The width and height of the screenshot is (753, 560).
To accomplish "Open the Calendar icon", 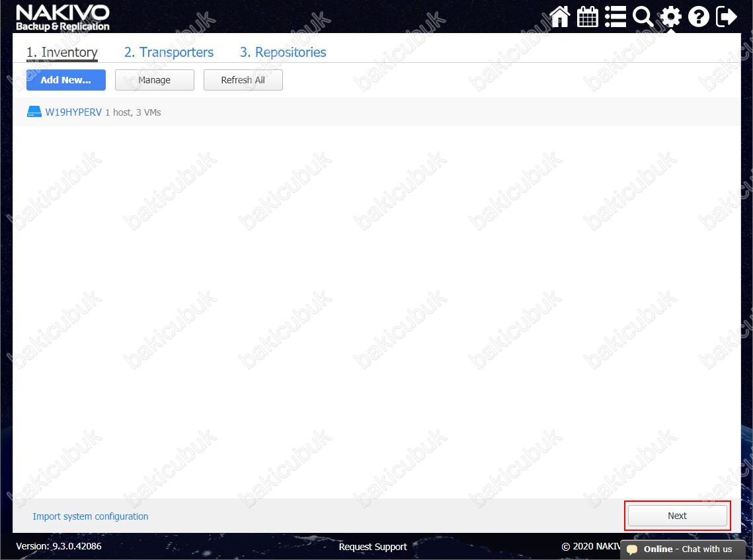I will 587,17.
